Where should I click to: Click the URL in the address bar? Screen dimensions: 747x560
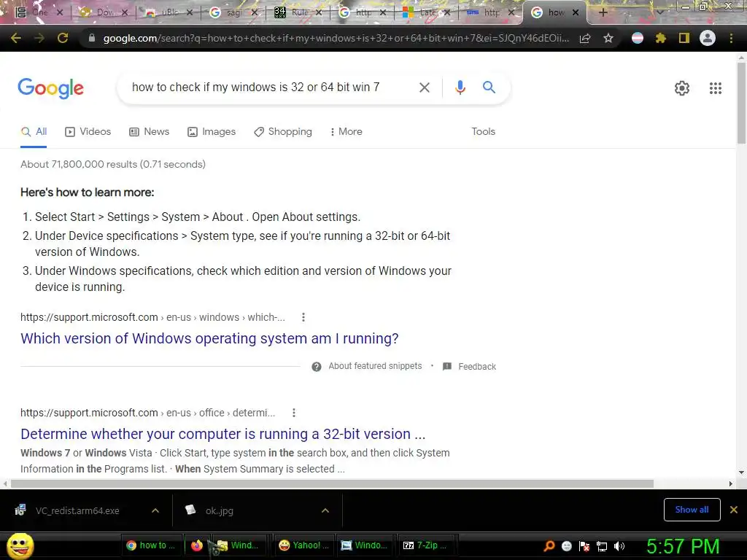pyautogui.click(x=336, y=39)
